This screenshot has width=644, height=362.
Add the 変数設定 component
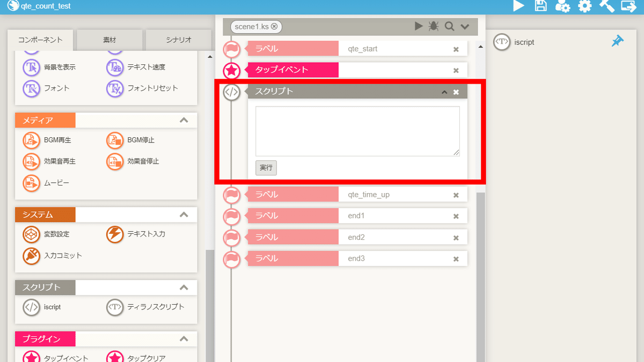pyautogui.click(x=46, y=234)
